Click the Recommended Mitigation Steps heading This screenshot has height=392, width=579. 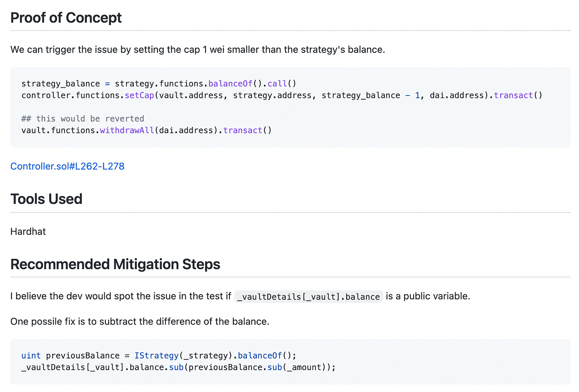[115, 264]
